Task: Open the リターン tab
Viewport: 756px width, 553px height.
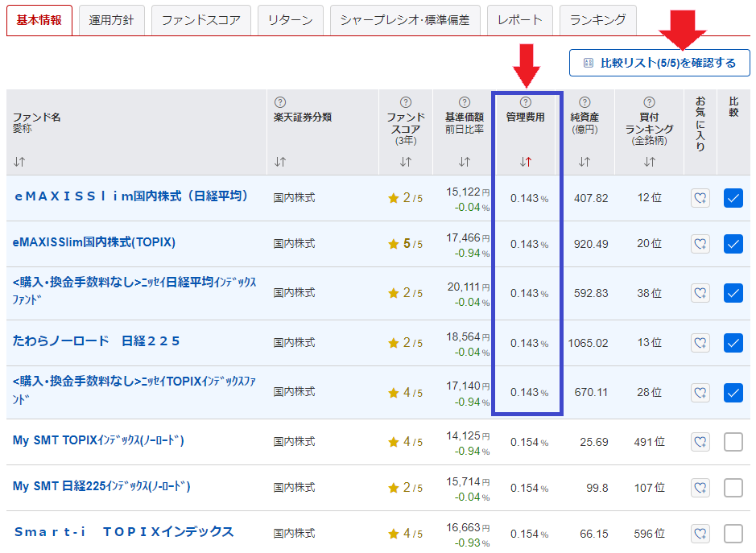Action: click(x=291, y=20)
